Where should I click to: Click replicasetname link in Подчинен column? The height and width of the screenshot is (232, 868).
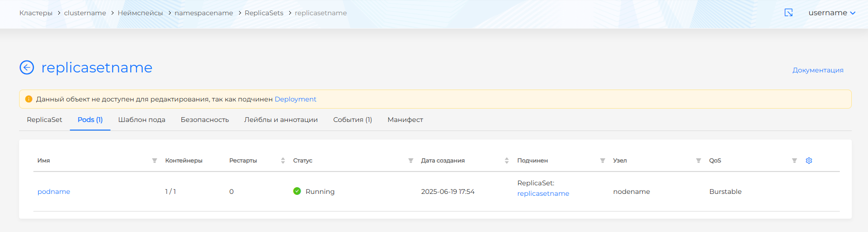[543, 193]
